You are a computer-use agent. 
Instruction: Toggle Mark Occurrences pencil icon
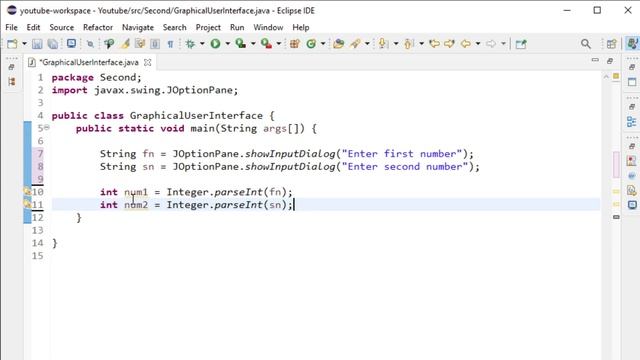pos(126,44)
